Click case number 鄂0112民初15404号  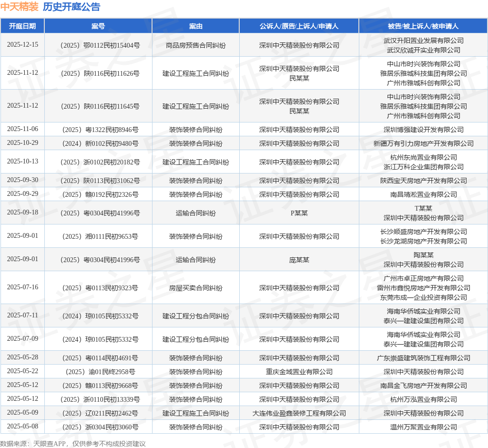point(100,45)
